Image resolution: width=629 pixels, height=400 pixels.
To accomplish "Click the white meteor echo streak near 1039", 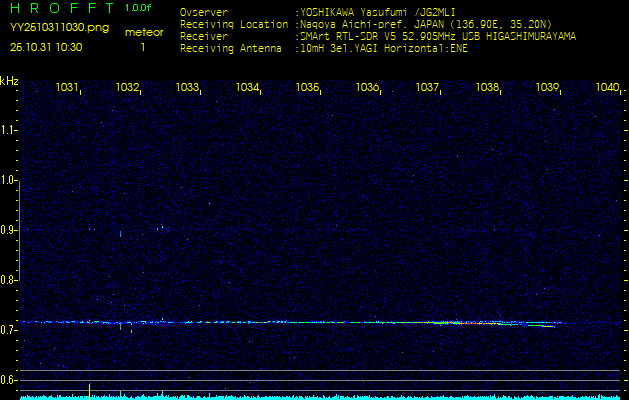I will tap(538, 325).
